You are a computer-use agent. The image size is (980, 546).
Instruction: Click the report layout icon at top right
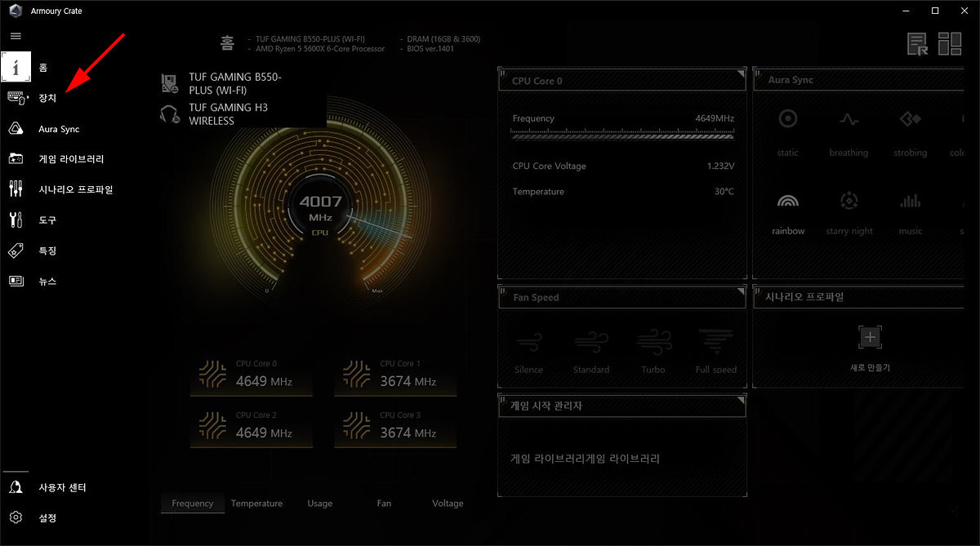point(918,44)
